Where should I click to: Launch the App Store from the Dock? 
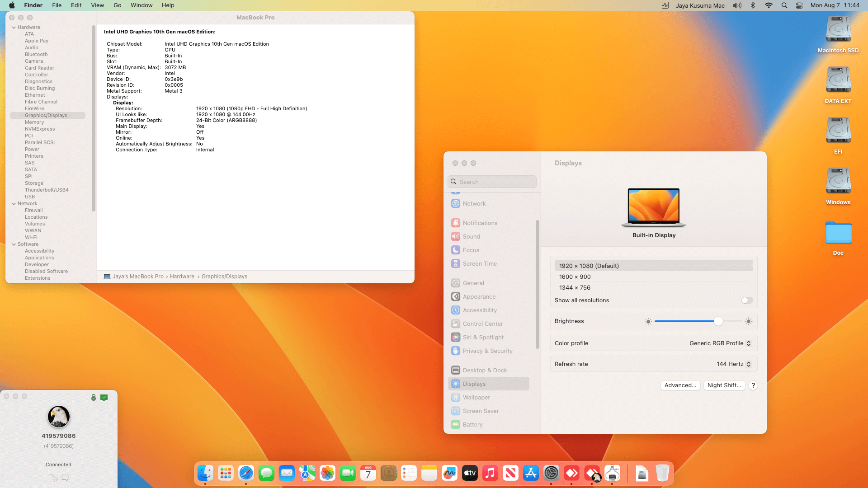coord(531,473)
